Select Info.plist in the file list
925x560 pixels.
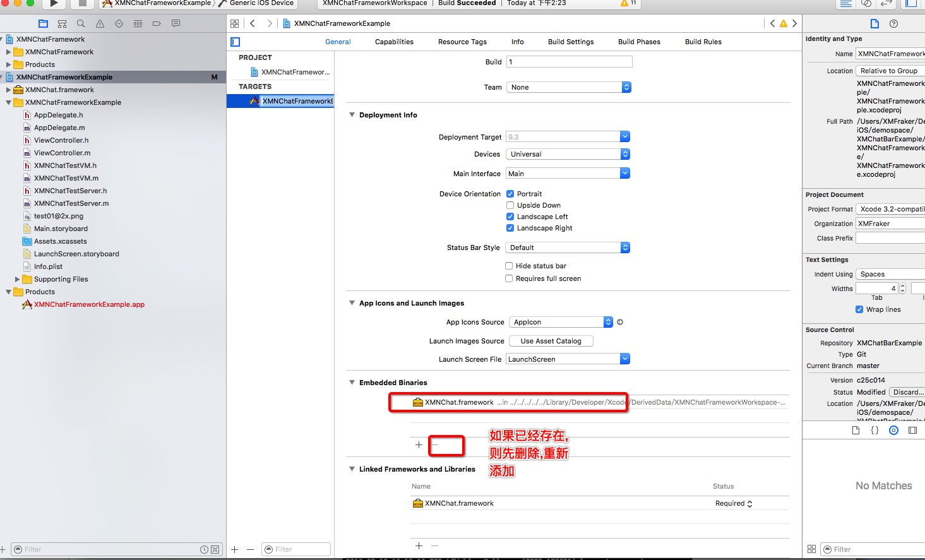tap(48, 266)
